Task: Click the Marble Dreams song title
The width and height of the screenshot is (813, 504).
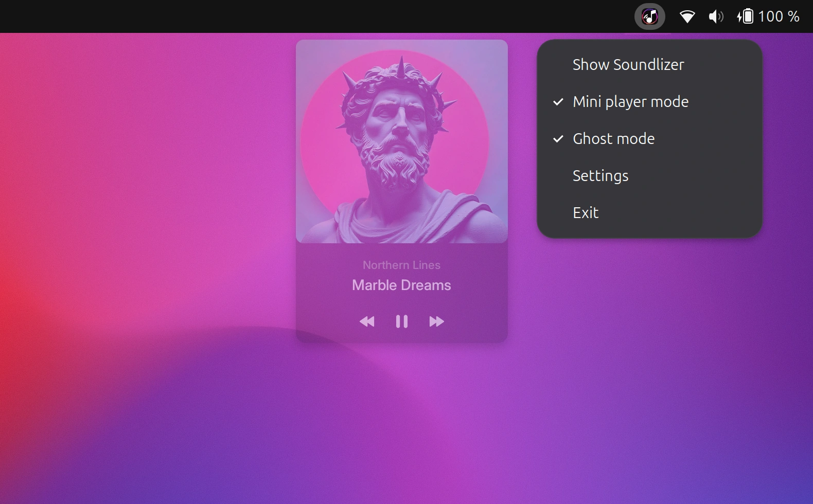Action: tap(401, 285)
